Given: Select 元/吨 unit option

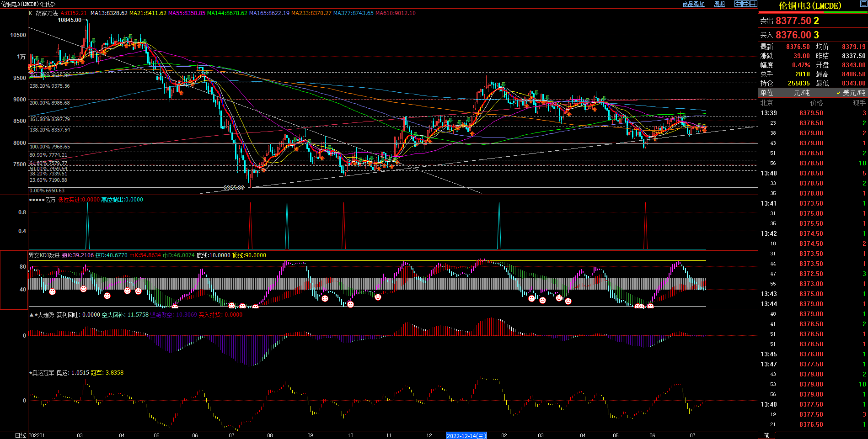Looking at the screenshot, I should pos(801,93).
